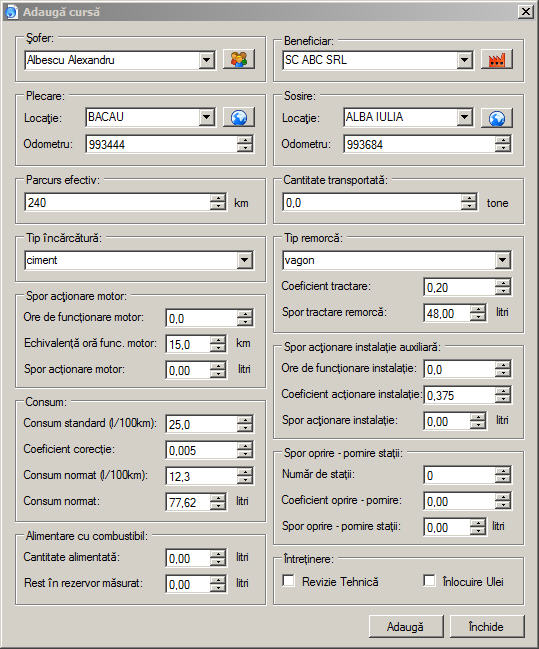This screenshot has height=649, width=539.
Task: Increase Număr de stații spinner value
Action: pyautogui.click(x=503, y=471)
